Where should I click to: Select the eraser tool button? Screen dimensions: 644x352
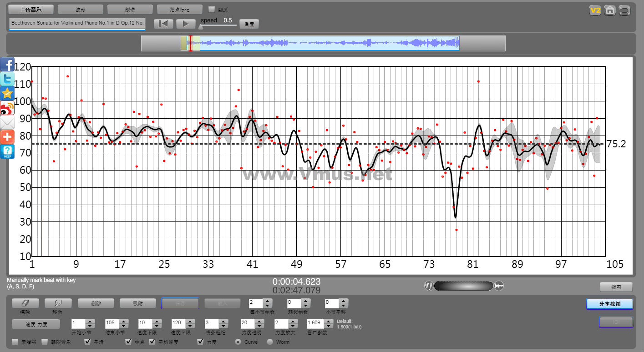[x=25, y=303]
